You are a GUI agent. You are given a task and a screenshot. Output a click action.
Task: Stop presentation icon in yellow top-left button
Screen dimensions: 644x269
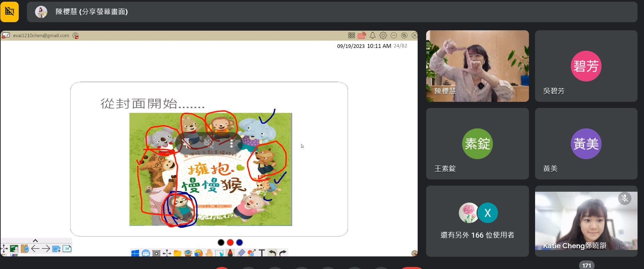click(10, 12)
